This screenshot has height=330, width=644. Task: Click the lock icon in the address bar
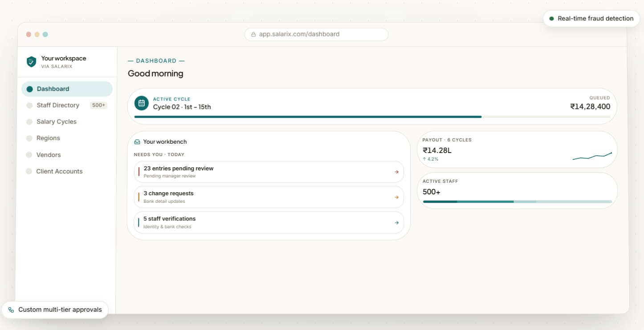tap(253, 34)
